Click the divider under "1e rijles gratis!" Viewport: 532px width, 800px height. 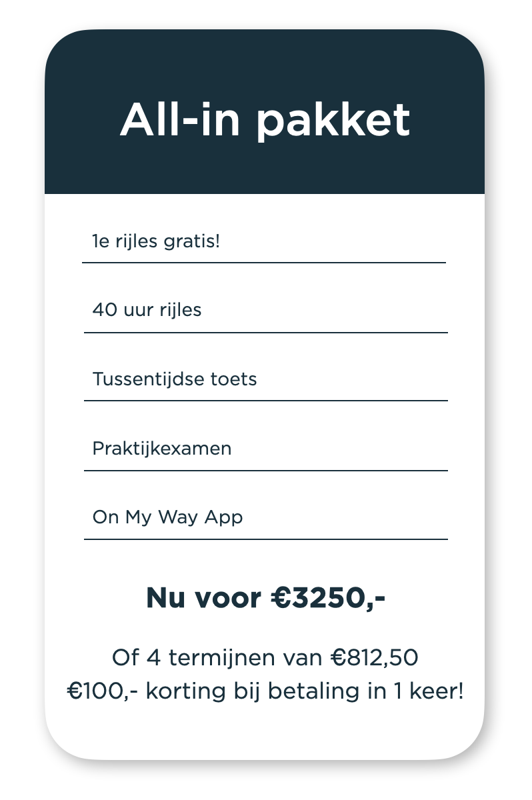(264, 263)
